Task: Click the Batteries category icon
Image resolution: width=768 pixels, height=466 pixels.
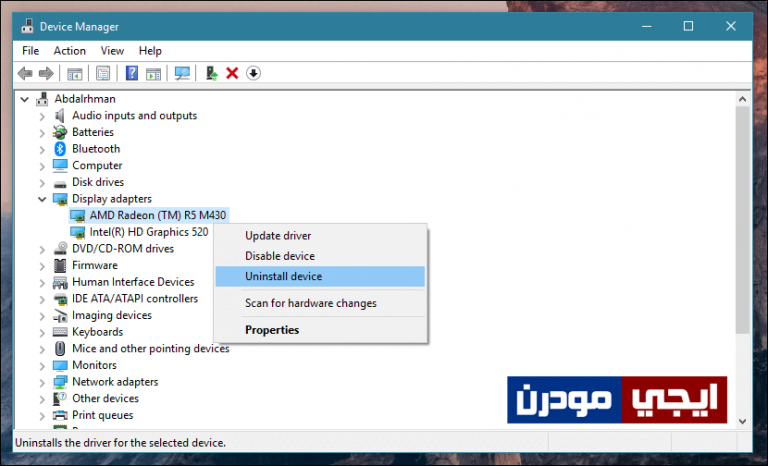Action: point(60,132)
